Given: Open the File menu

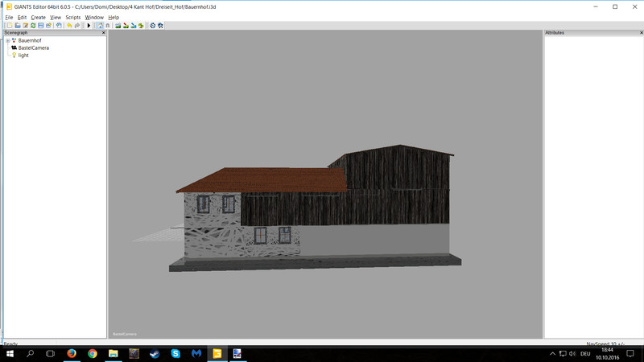Looking at the screenshot, I should click(x=9, y=17).
